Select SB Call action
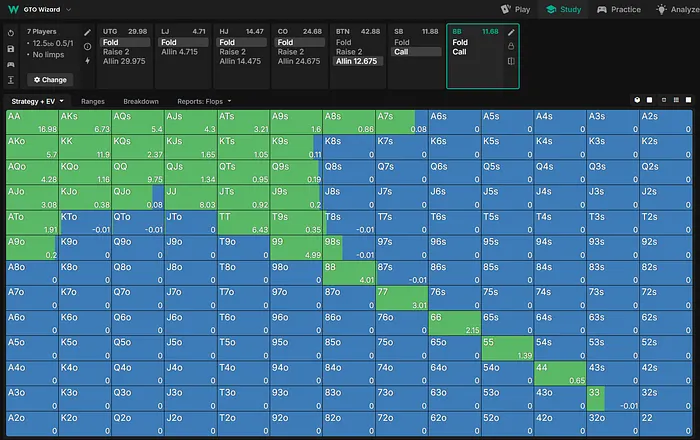The height and width of the screenshot is (440, 700). coord(417,52)
